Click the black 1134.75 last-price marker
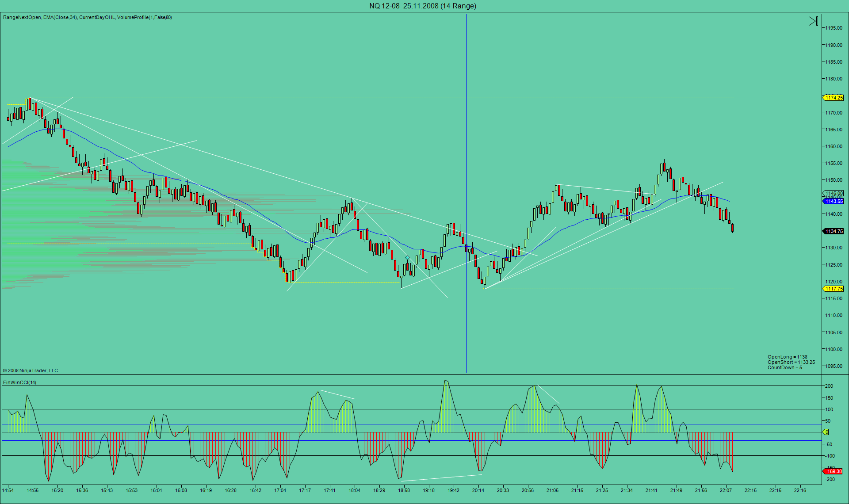 pyautogui.click(x=834, y=231)
